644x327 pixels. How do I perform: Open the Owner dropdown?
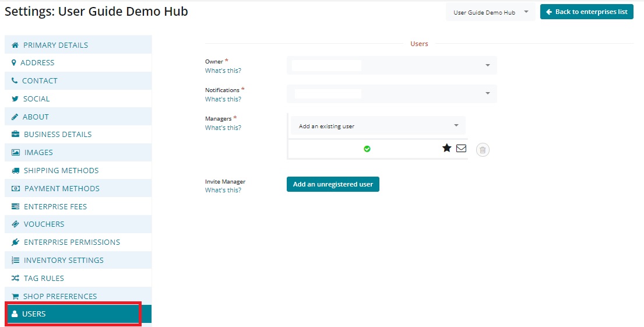(x=392, y=65)
